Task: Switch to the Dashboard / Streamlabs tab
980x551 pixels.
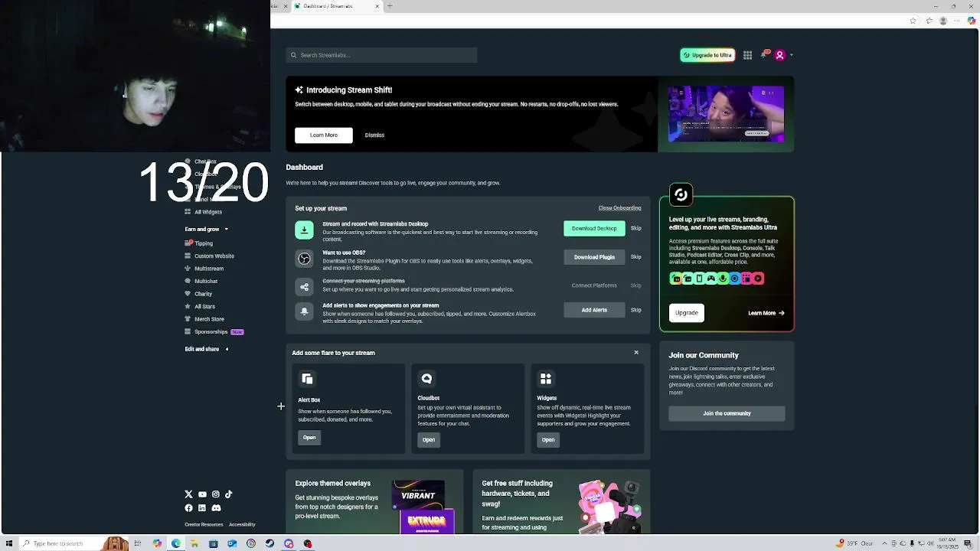Action: click(335, 6)
